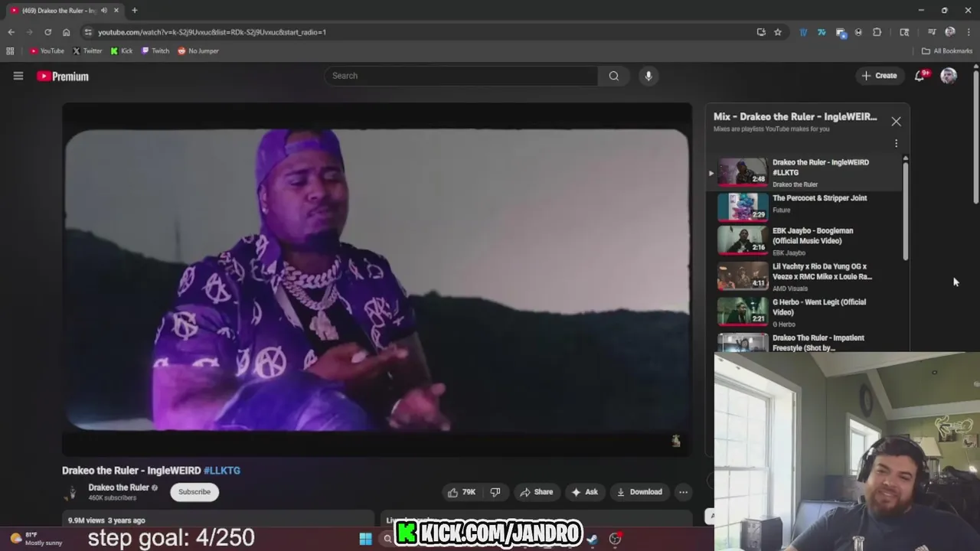Select current IngleWEIRD #LLKTG playlist item
980x551 pixels.
[804, 172]
